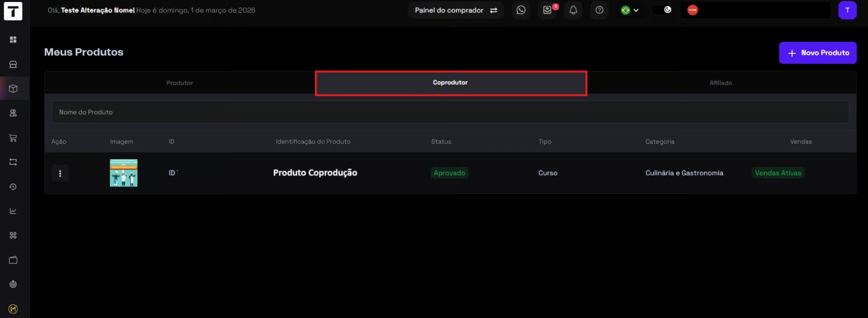Screen dimensions: 868x318
Task: Expand the Brazil flag language dropdown
Action: coord(630,10)
